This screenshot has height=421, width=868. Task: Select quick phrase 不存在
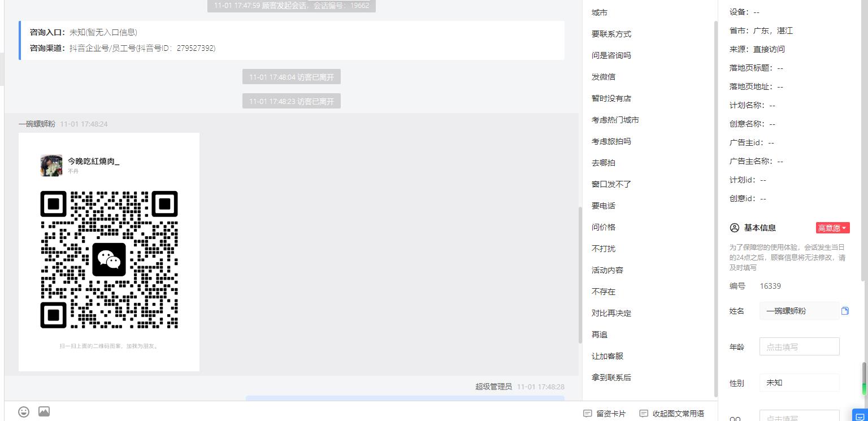[x=604, y=292]
